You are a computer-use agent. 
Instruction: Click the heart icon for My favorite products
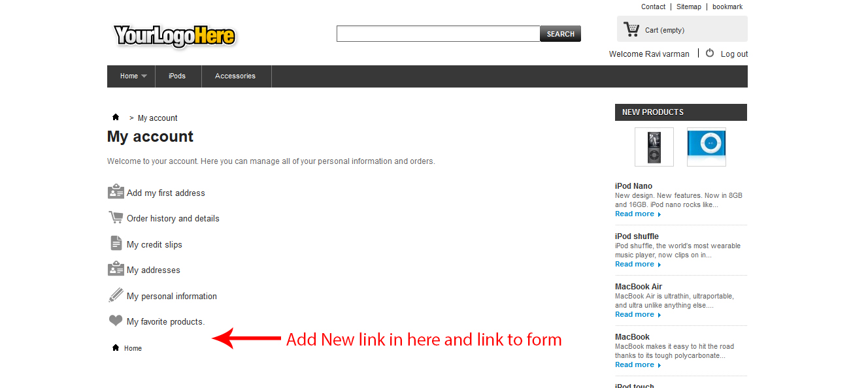click(116, 321)
